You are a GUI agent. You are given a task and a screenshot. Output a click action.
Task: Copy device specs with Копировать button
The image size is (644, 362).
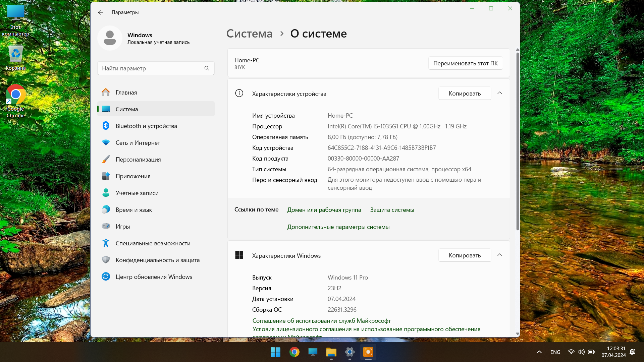(x=465, y=94)
